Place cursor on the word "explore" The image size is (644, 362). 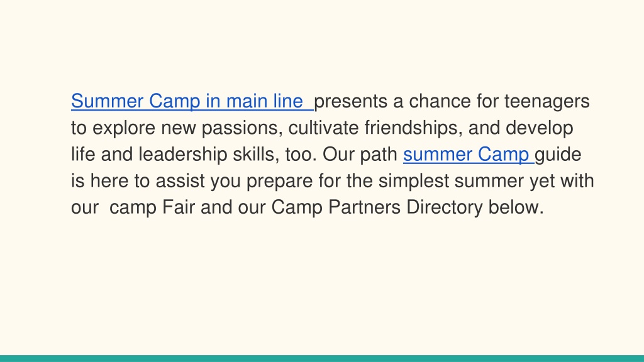[x=124, y=128]
